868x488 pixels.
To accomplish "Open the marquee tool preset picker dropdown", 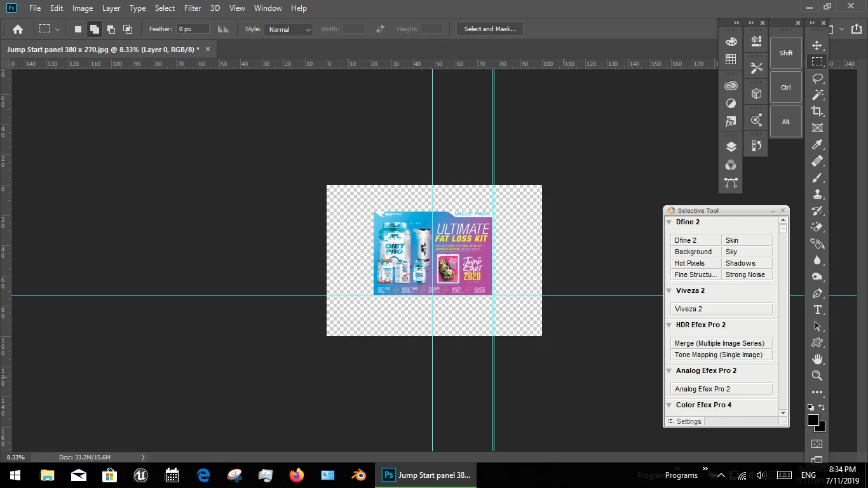I will 57,29.
